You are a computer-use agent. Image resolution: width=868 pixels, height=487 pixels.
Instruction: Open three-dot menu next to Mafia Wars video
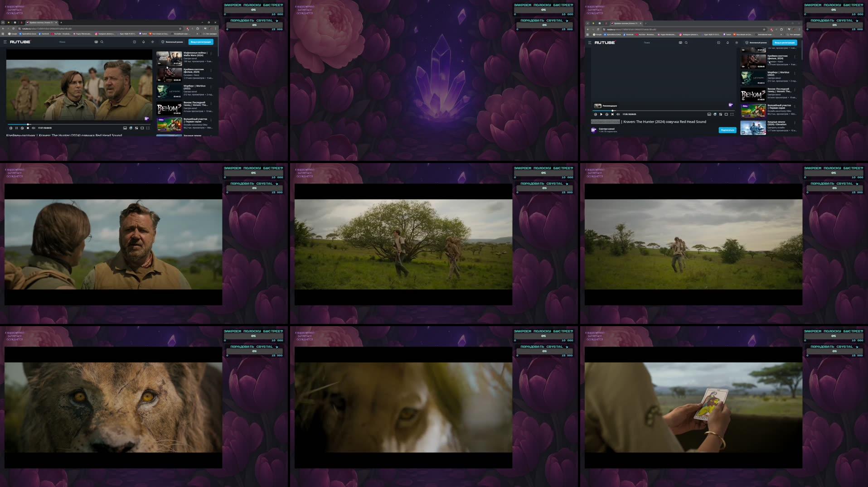(x=211, y=53)
